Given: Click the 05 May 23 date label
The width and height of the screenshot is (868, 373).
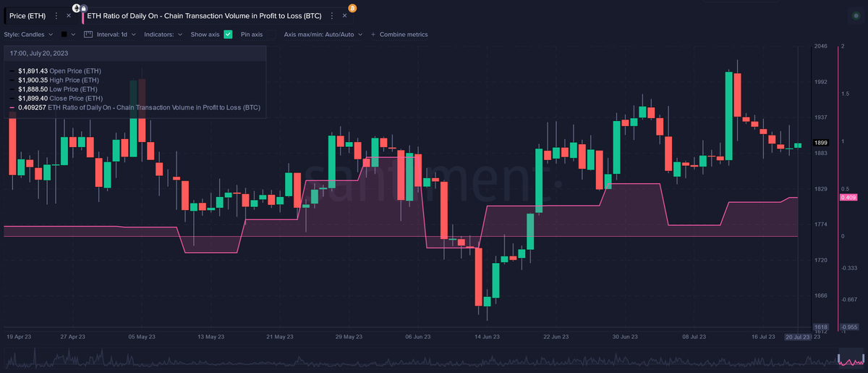Looking at the screenshot, I should [x=142, y=337].
